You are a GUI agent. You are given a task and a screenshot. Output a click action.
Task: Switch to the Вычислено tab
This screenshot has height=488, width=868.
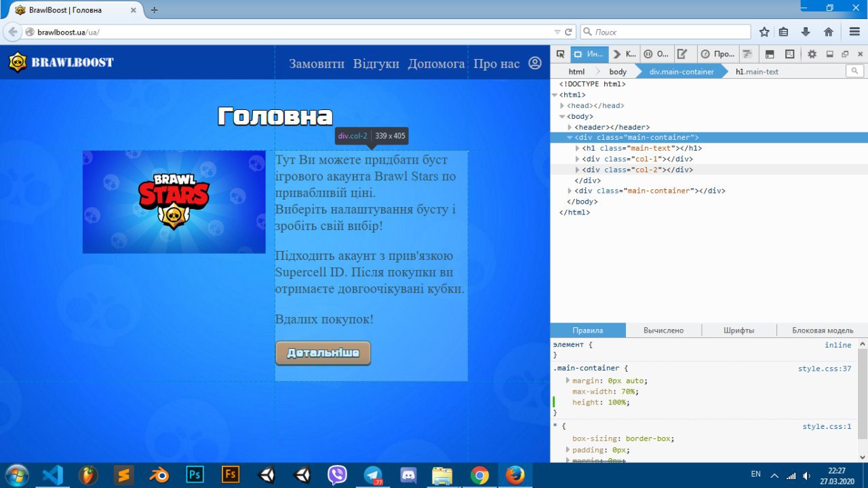pos(663,331)
